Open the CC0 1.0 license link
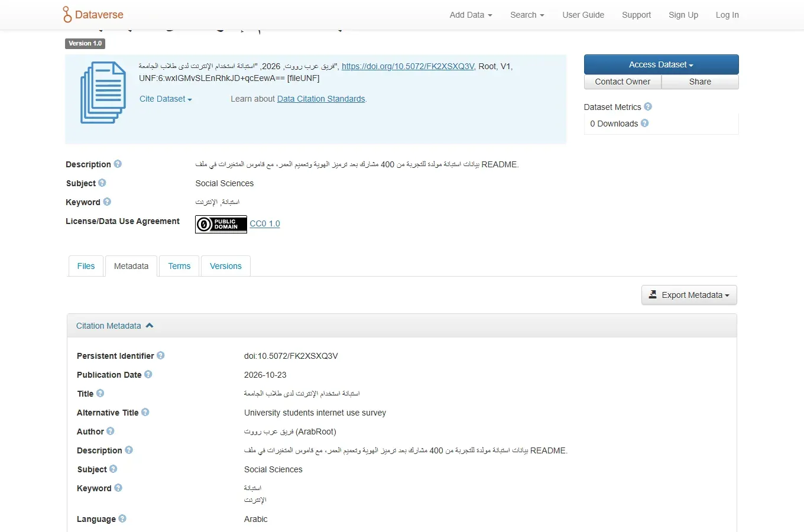This screenshot has height=532, width=804. (x=265, y=223)
